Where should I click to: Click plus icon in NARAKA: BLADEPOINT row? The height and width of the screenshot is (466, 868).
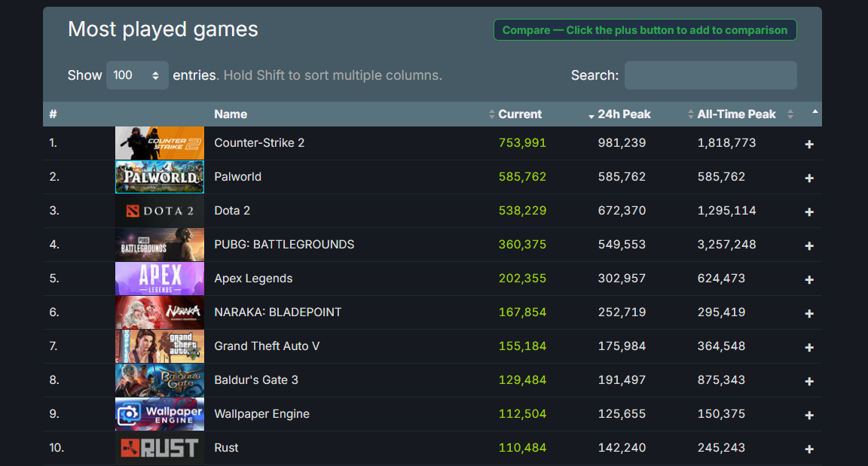[809, 313]
